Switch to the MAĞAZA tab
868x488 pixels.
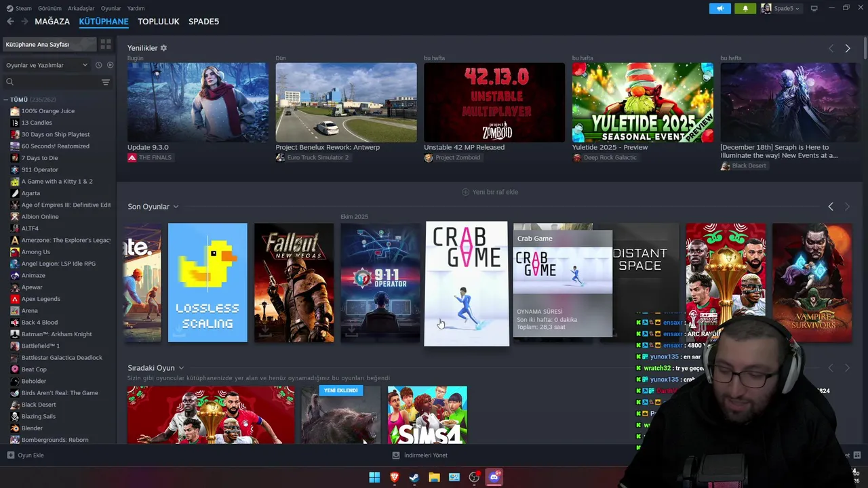[x=52, y=22]
